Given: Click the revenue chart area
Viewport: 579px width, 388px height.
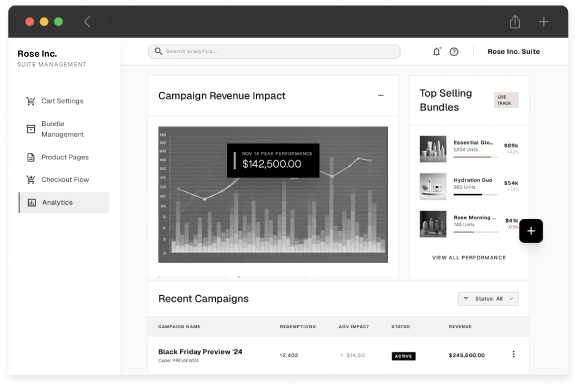Looking at the screenshot, I should click(x=273, y=195).
